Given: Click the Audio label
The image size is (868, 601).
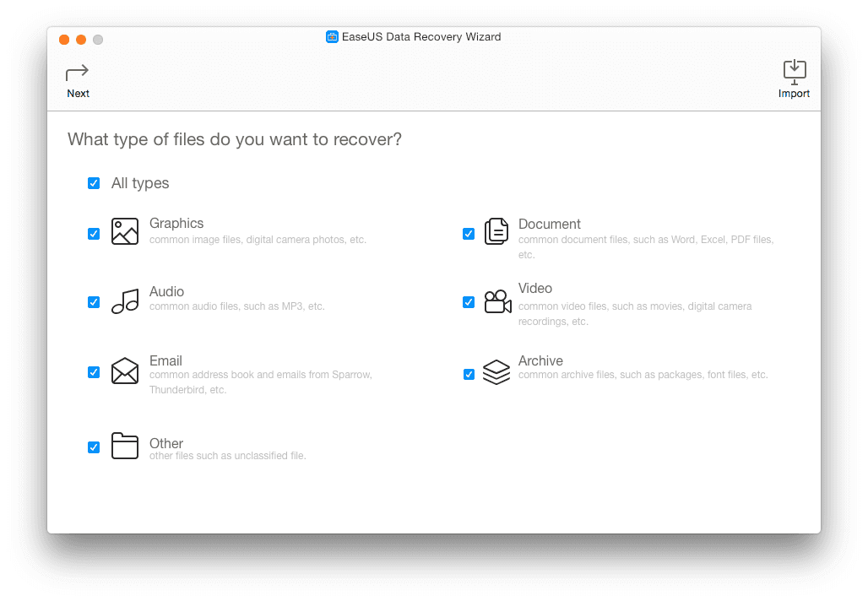Looking at the screenshot, I should [x=166, y=292].
